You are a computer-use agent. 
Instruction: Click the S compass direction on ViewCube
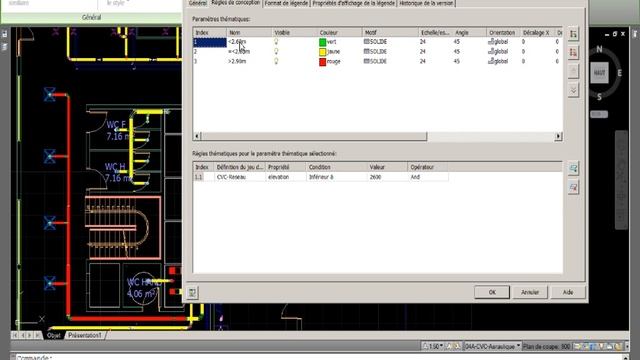click(x=599, y=97)
